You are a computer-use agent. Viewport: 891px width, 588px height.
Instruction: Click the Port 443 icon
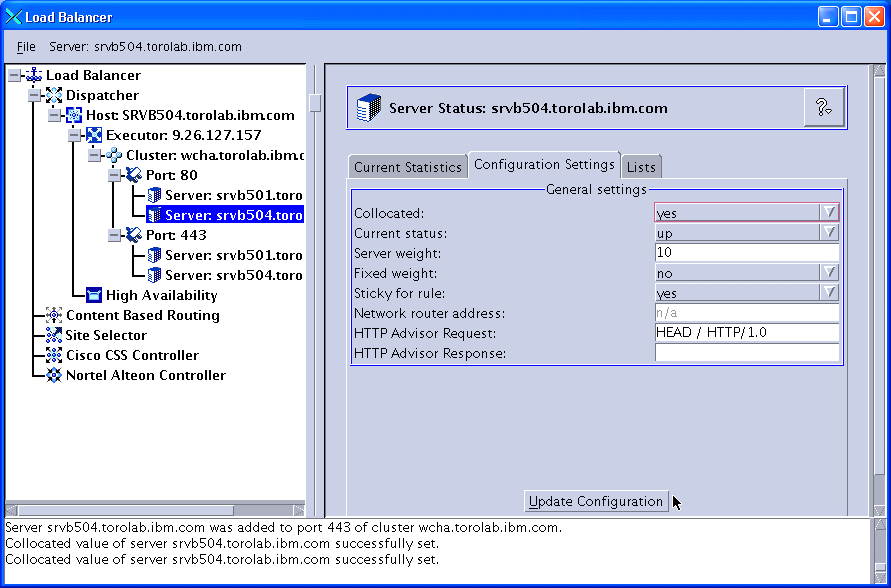click(134, 235)
